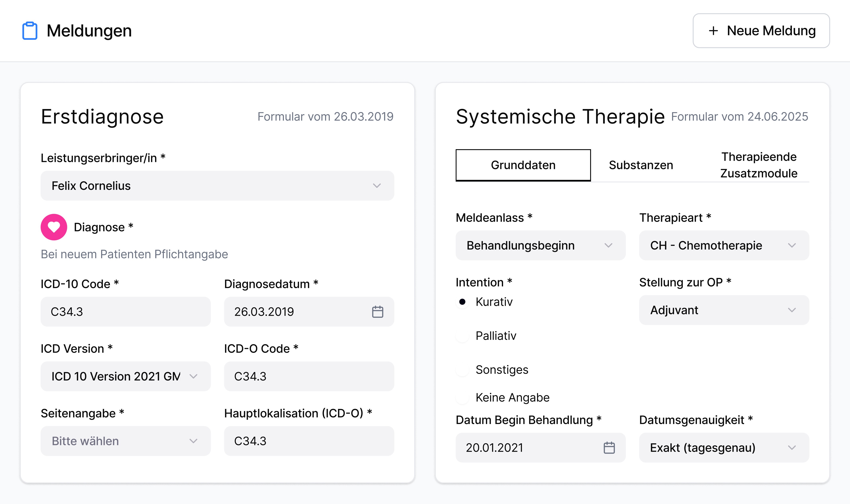The height and width of the screenshot is (504, 850).
Task: Choose the Palliativ radio option
Action: [x=462, y=336]
